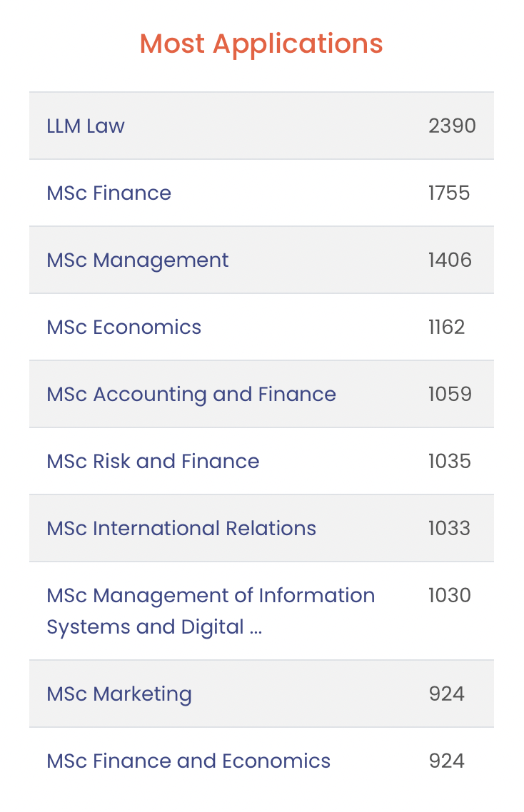Click the MSc Marketing link
This screenshot has height=812, width=524.
coord(119,694)
